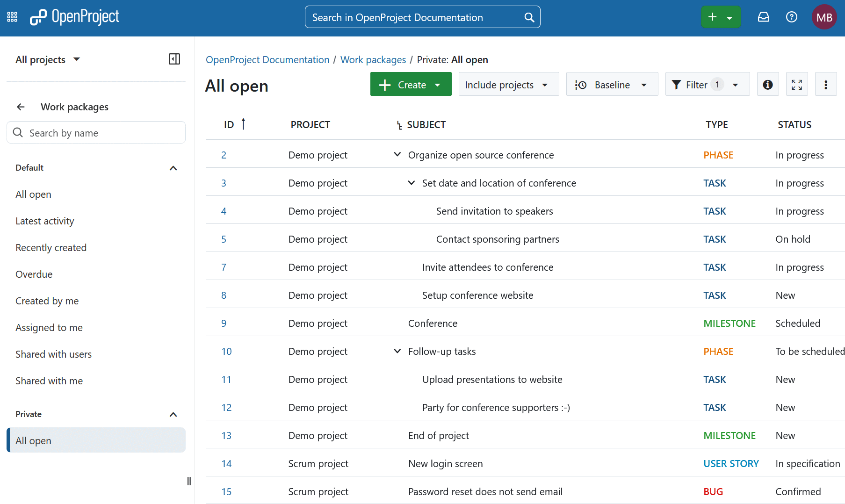This screenshot has height=504, width=845.
Task: Collapse children of Organize open source conference
Action: click(397, 154)
